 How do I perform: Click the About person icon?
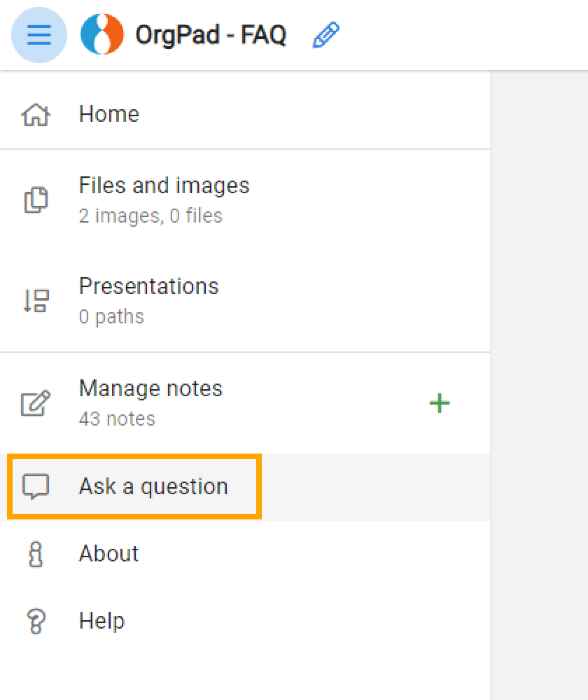tap(36, 553)
